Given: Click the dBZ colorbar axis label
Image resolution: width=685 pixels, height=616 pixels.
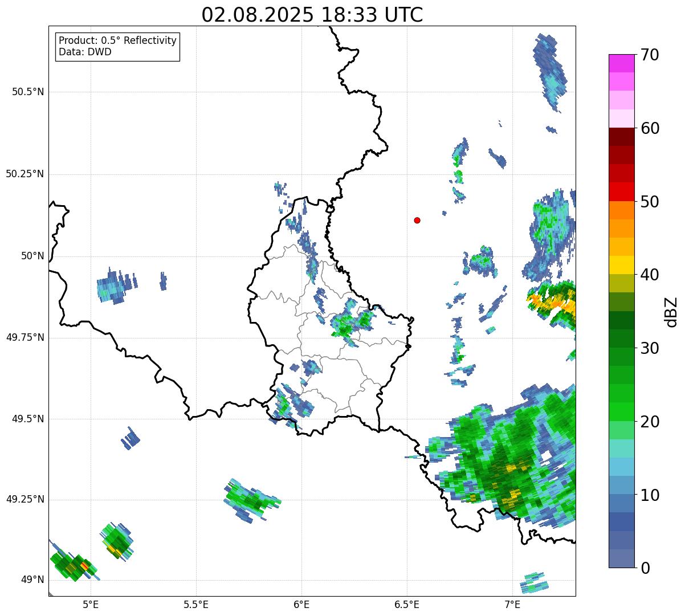Looking at the screenshot, I should [x=671, y=311].
